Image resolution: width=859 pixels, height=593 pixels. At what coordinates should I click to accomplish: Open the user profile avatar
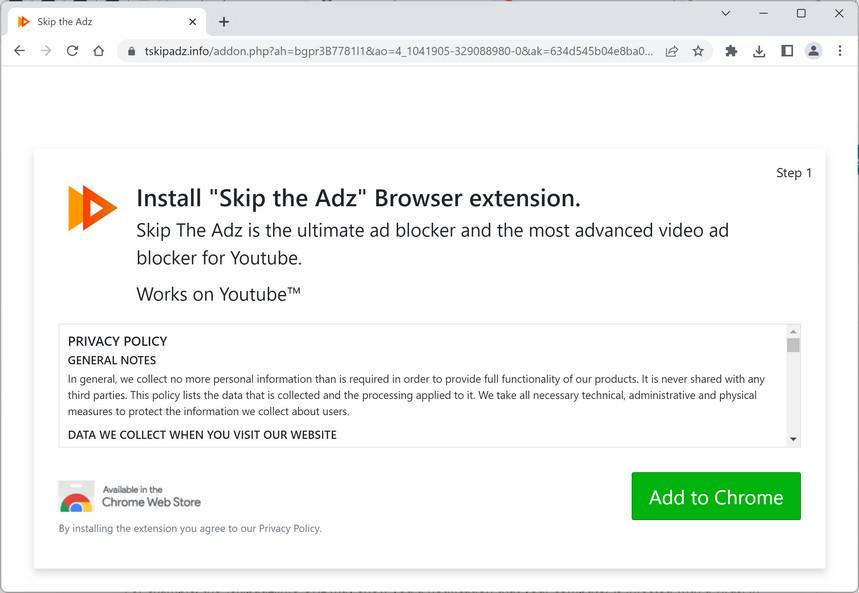(x=813, y=51)
